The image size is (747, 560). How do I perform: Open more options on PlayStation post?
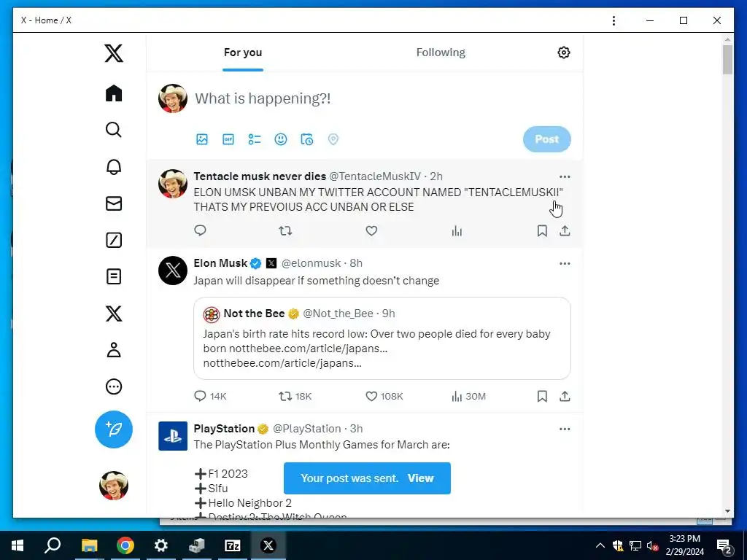(x=565, y=429)
